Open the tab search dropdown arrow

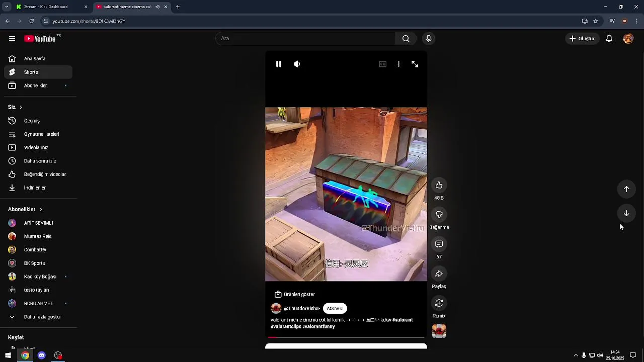tap(7, 7)
